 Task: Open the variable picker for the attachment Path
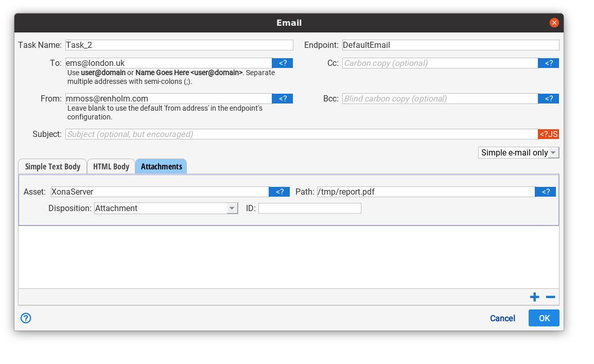coord(545,192)
